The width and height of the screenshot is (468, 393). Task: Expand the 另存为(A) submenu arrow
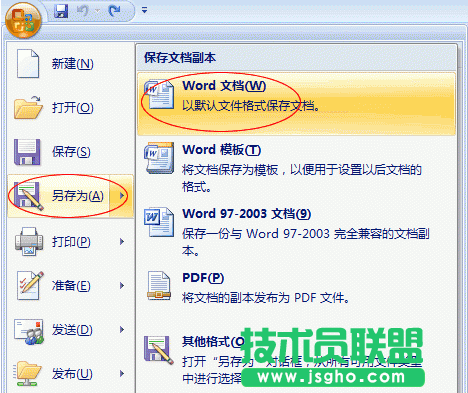pyautogui.click(x=122, y=196)
